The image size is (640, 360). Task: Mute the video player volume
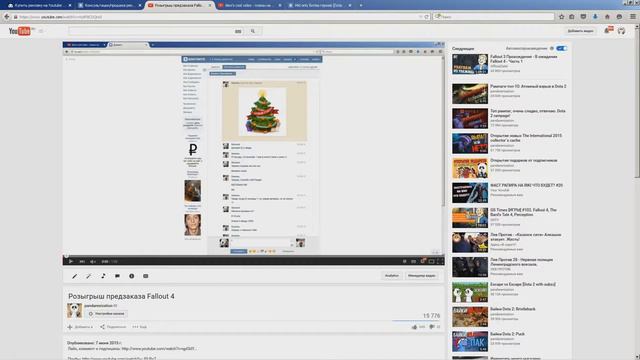[93, 261]
